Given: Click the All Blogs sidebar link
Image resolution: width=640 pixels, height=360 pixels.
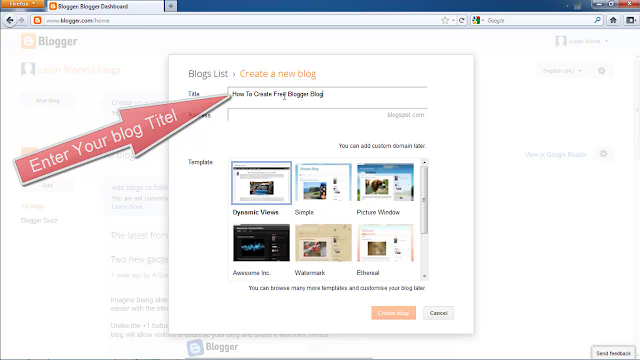Looking at the screenshot, I should click(x=33, y=207).
